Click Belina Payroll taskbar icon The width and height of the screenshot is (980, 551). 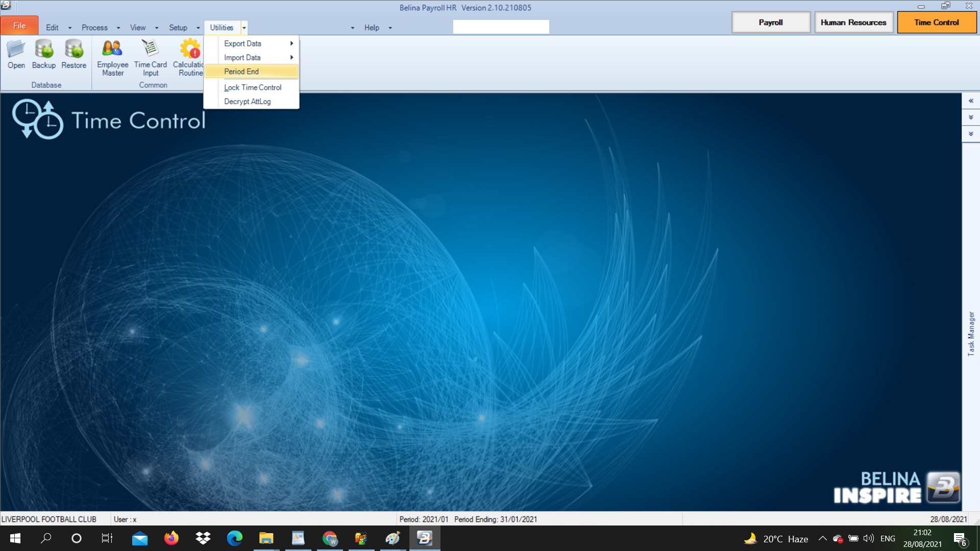tap(424, 538)
